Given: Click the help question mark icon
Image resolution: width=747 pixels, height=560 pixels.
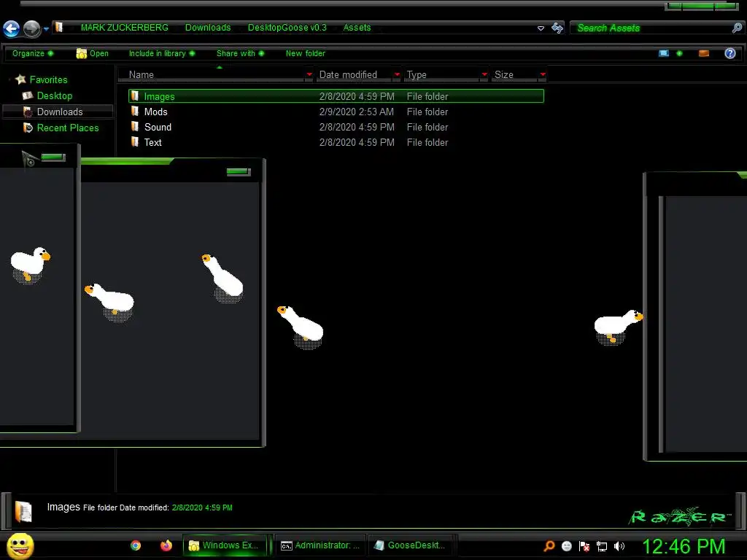Looking at the screenshot, I should tap(729, 53).
